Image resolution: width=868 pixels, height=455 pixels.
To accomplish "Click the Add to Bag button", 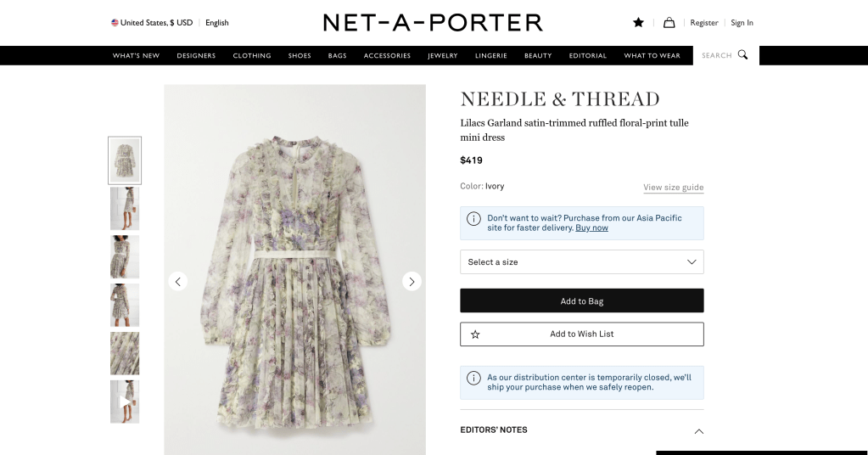I will pyautogui.click(x=581, y=301).
